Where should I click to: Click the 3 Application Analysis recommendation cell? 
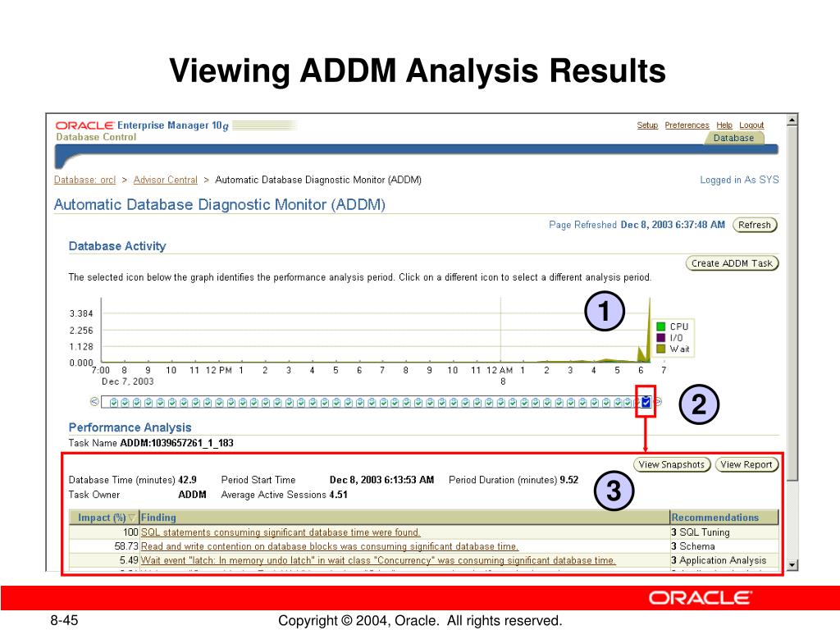point(724,559)
